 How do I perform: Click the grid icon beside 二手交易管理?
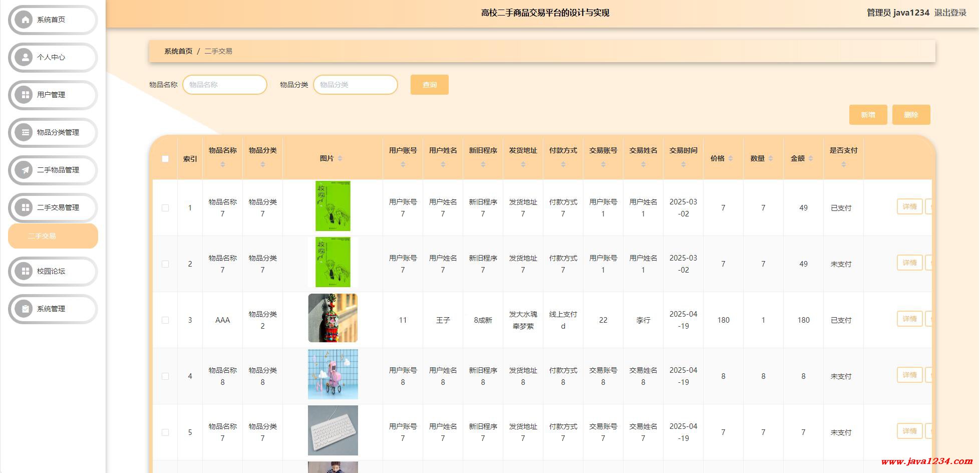[24, 207]
